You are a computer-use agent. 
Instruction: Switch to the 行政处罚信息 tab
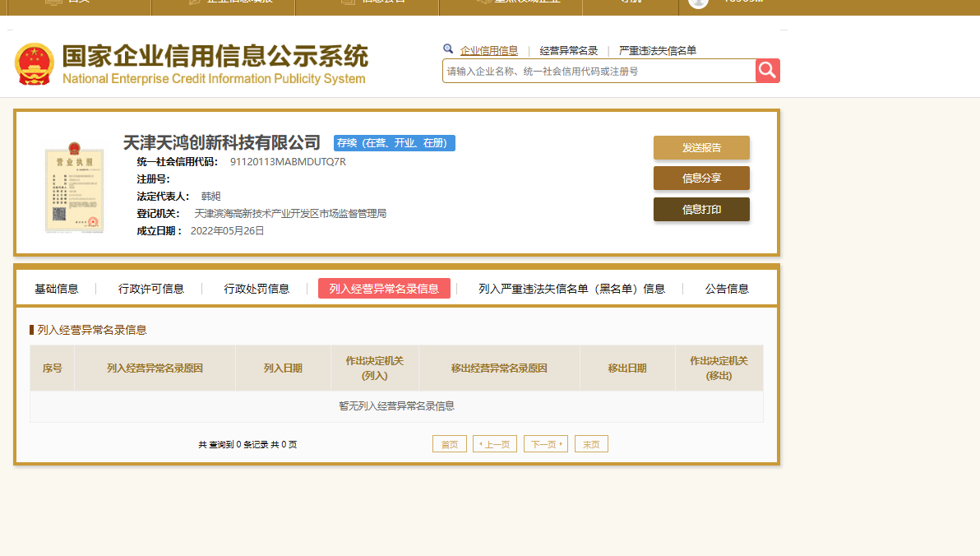pos(257,289)
